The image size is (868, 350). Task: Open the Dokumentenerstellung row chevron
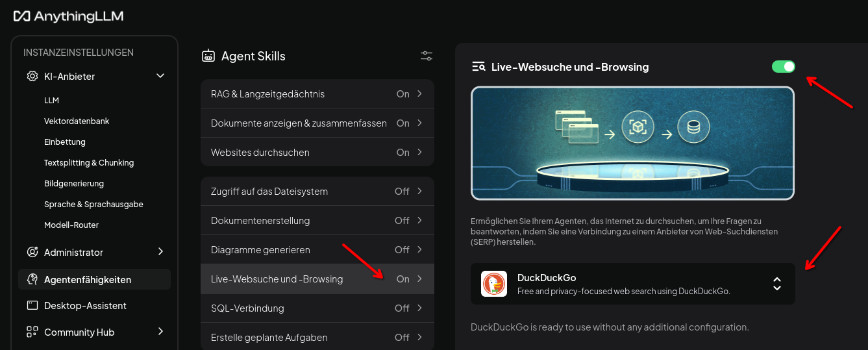click(x=420, y=220)
